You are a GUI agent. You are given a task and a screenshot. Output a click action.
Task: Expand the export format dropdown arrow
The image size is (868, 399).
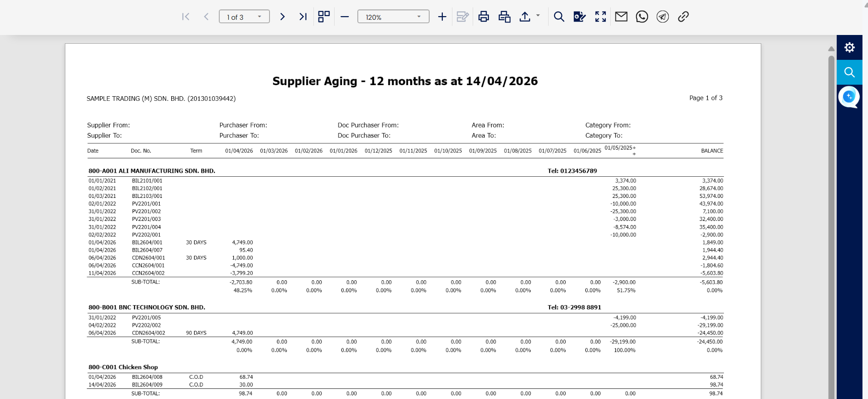pyautogui.click(x=538, y=16)
